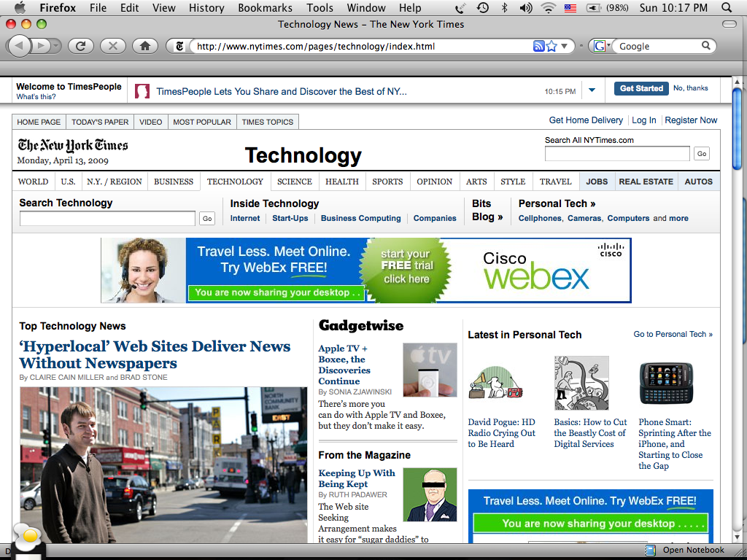
Task: Open the Samsung phone thumbnail image
Action: pyautogui.click(x=666, y=383)
